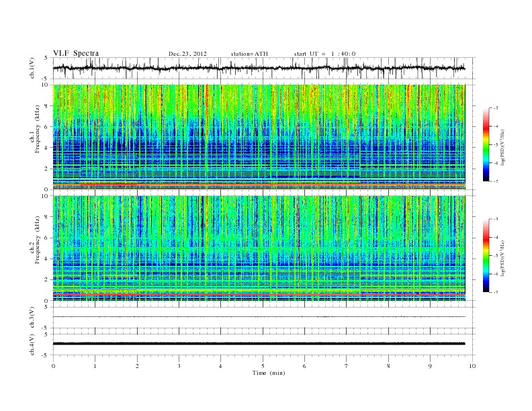The image size is (532, 411).
Task: Click the VLF Spectra title text
Action: 76,53
